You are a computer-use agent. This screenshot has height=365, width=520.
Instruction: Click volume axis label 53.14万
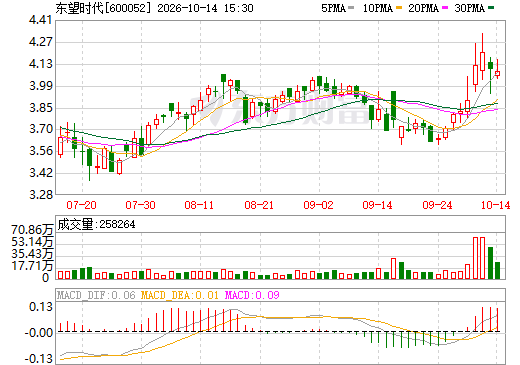[x=32, y=242]
